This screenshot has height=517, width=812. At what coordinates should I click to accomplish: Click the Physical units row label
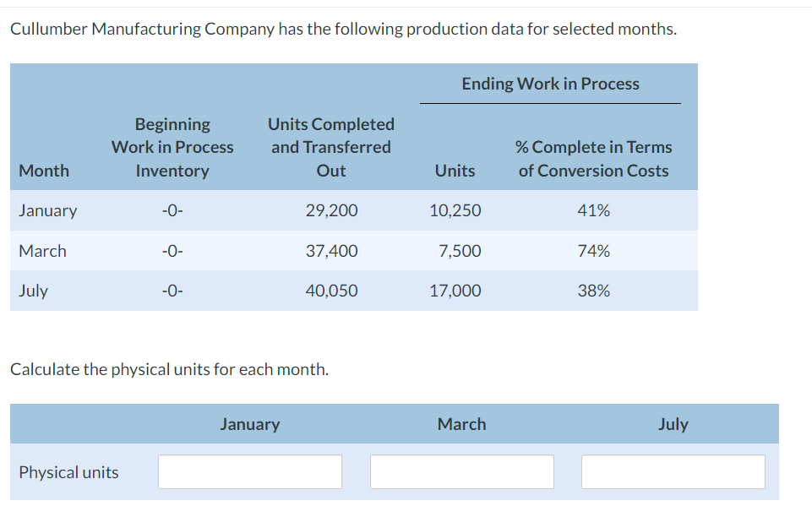click(x=68, y=471)
